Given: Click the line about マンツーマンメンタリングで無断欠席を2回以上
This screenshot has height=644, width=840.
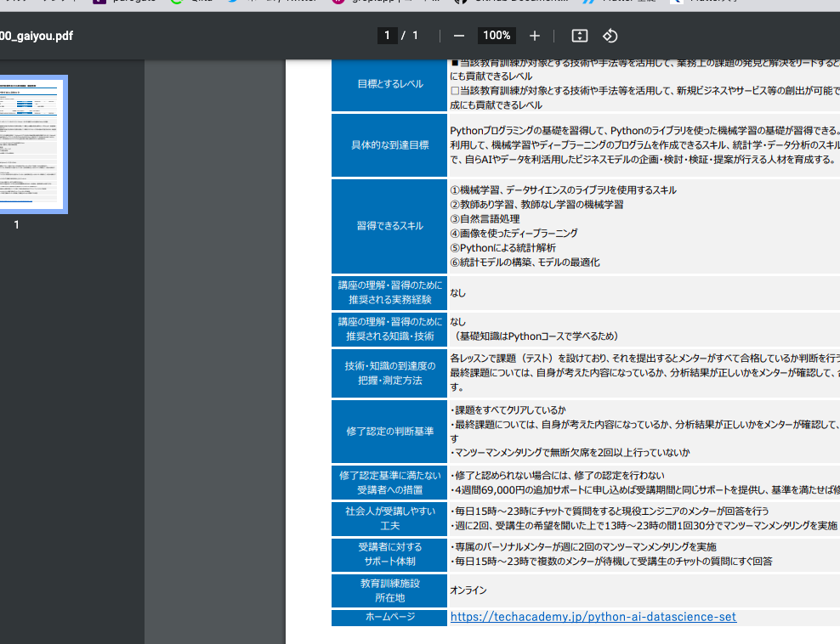Looking at the screenshot, I should [x=570, y=453].
